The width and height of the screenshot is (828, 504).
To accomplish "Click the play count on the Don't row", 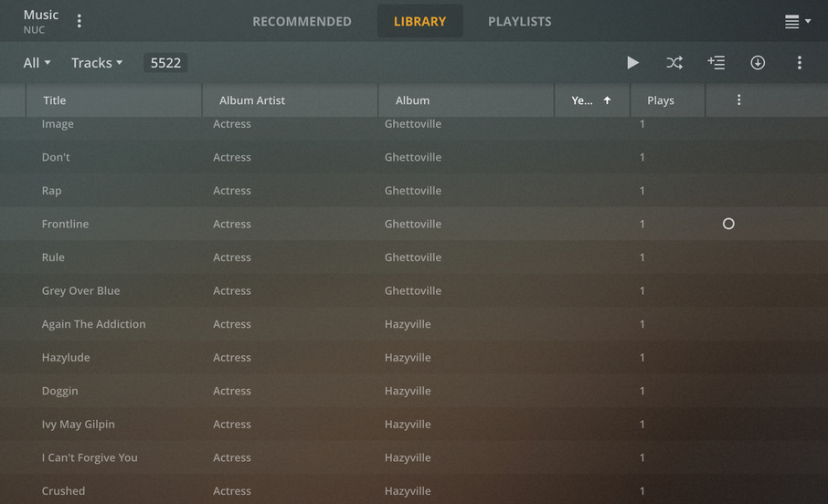I will tap(642, 157).
